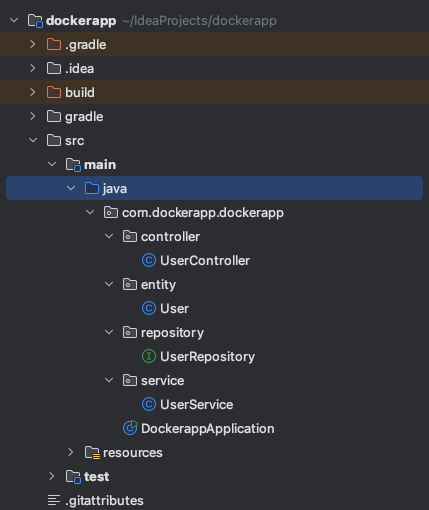Click the DockerappApplication runnable class icon
429x510 pixels.
(130, 428)
